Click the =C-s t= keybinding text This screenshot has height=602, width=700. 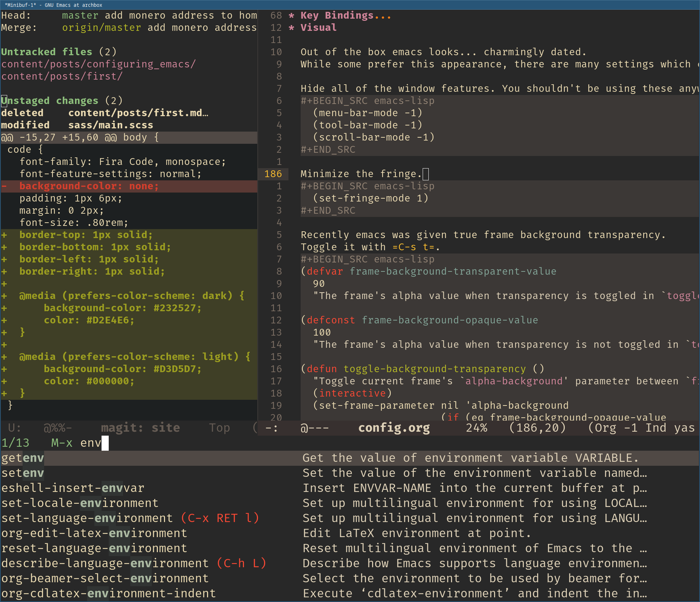coord(413,247)
